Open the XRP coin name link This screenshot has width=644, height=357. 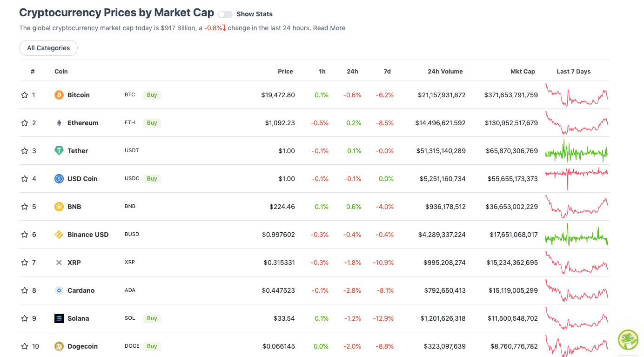click(74, 263)
